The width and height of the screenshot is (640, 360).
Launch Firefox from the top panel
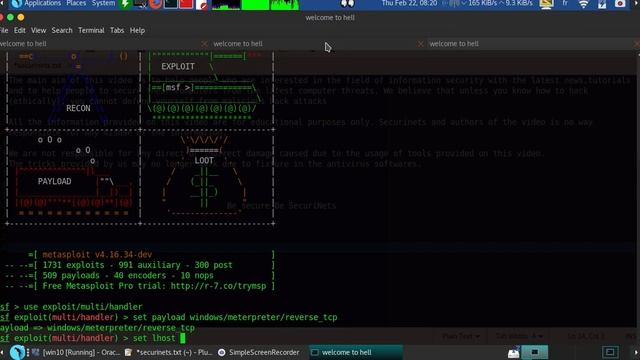pos(155,4)
